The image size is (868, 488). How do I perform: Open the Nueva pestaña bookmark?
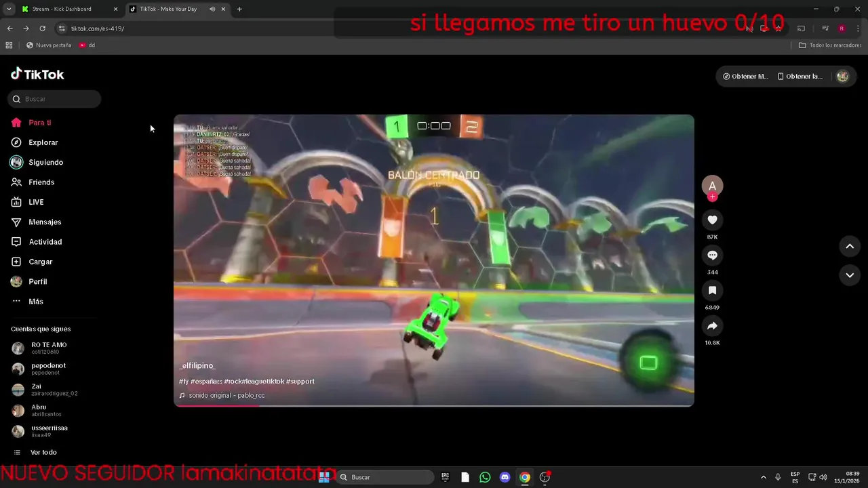coord(49,45)
